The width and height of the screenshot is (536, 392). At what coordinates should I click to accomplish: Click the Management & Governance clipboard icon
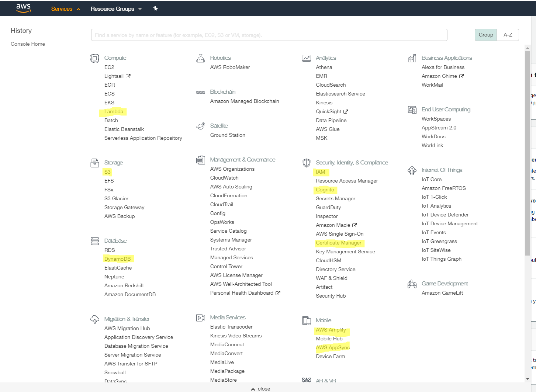pyautogui.click(x=201, y=160)
